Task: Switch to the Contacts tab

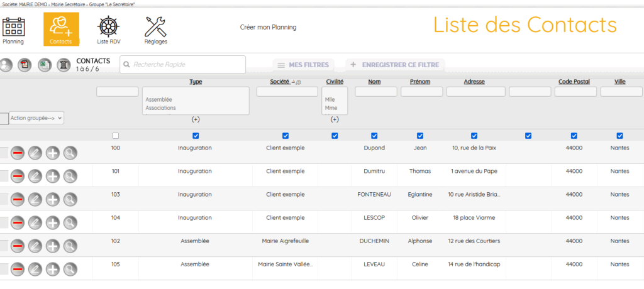Action: coord(61,30)
